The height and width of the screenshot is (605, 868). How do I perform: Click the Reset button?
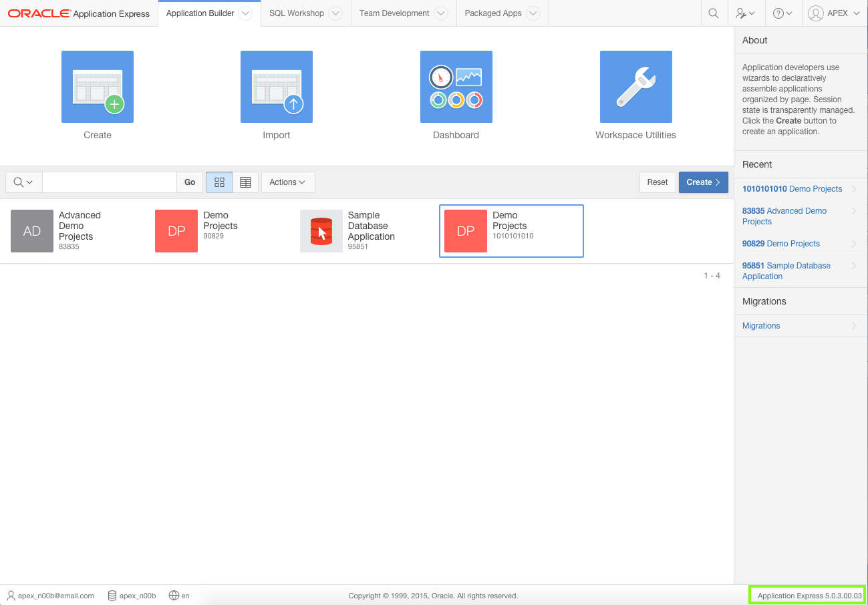click(x=658, y=182)
